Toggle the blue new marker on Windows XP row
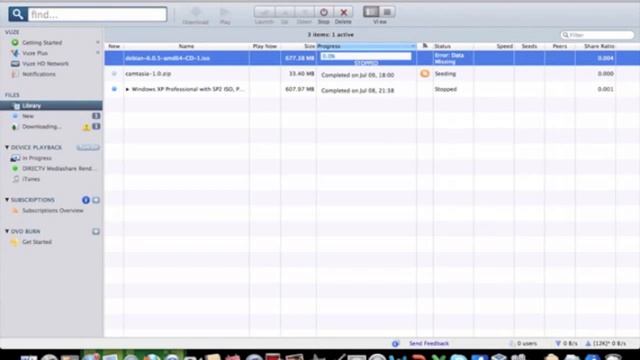The height and width of the screenshot is (360, 640). (x=114, y=89)
